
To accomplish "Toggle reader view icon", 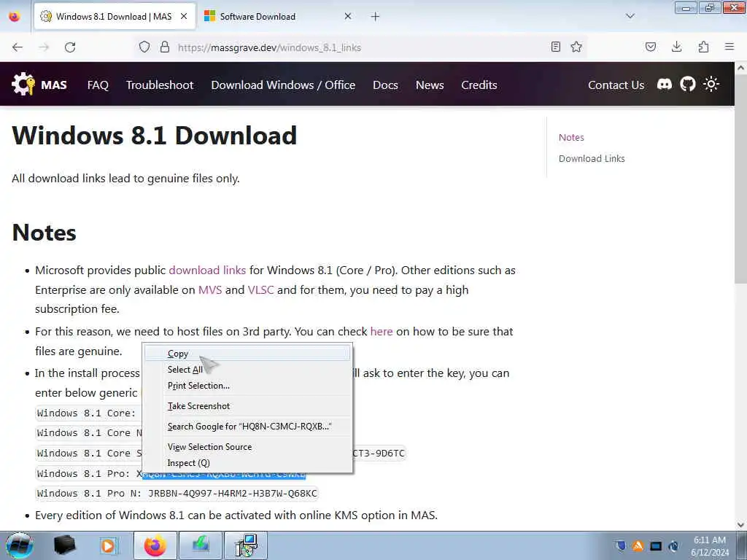I will (555, 47).
